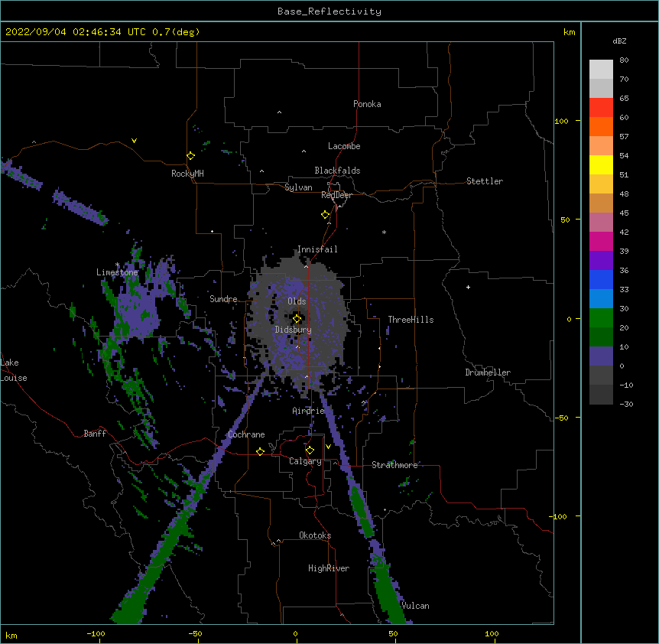Pick the red 60–65 dBZ legend swatch
The height and width of the screenshot is (644, 659).
(x=601, y=107)
